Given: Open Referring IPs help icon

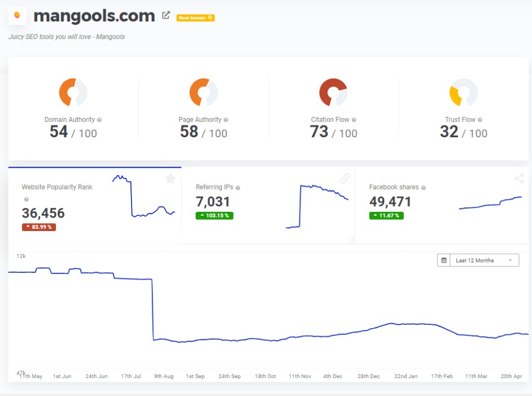Looking at the screenshot, I should [238, 188].
